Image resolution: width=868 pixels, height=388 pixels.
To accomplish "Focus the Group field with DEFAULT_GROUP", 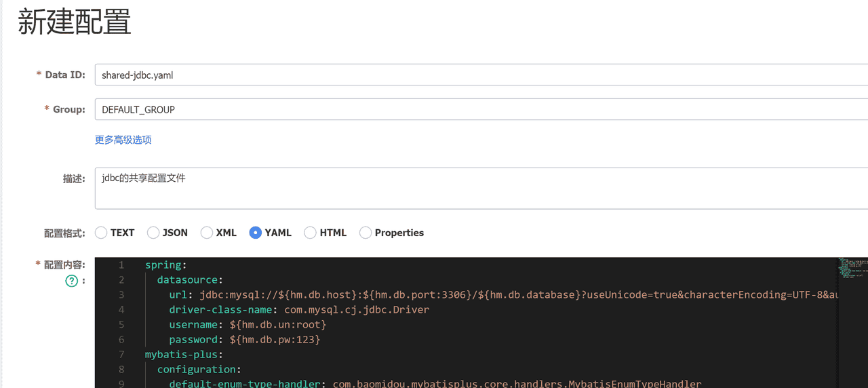I will coord(475,109).
